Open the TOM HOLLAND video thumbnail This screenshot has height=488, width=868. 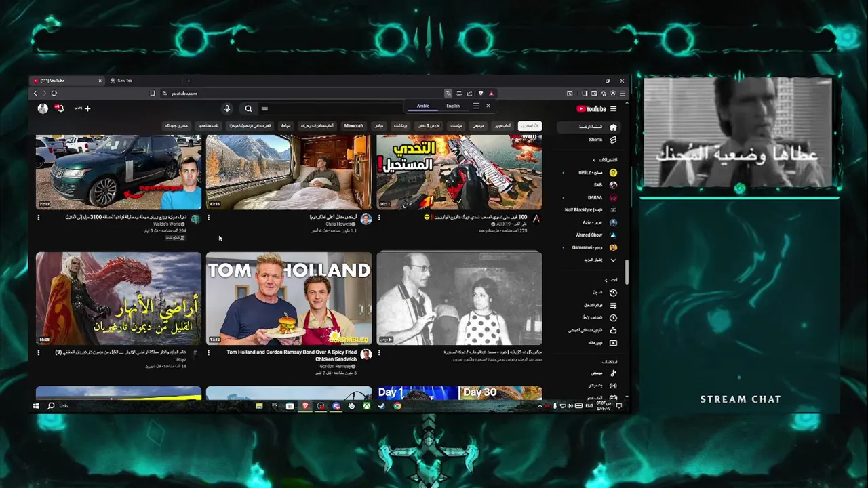[289, 298]
